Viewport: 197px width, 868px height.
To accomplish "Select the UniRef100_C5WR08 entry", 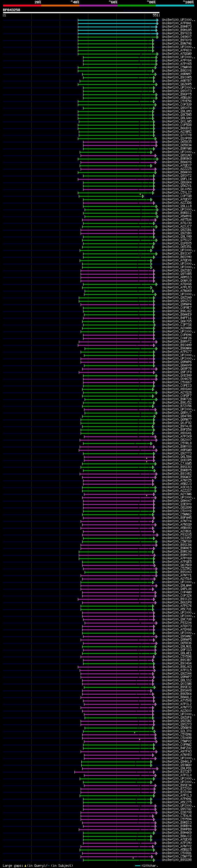I will tap(177, 67).
